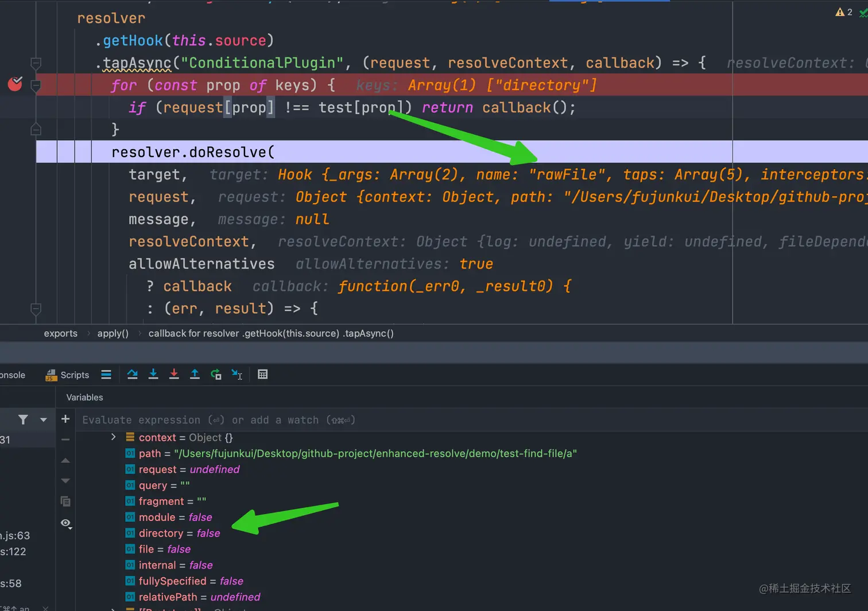Click the Run to Cursor icon
Image resolution: width=868 pixels, height=611 pixels.
237,375
